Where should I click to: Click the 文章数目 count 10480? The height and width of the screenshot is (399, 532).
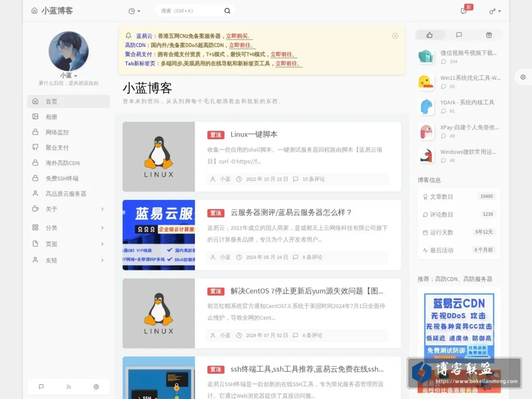(486, 196)
